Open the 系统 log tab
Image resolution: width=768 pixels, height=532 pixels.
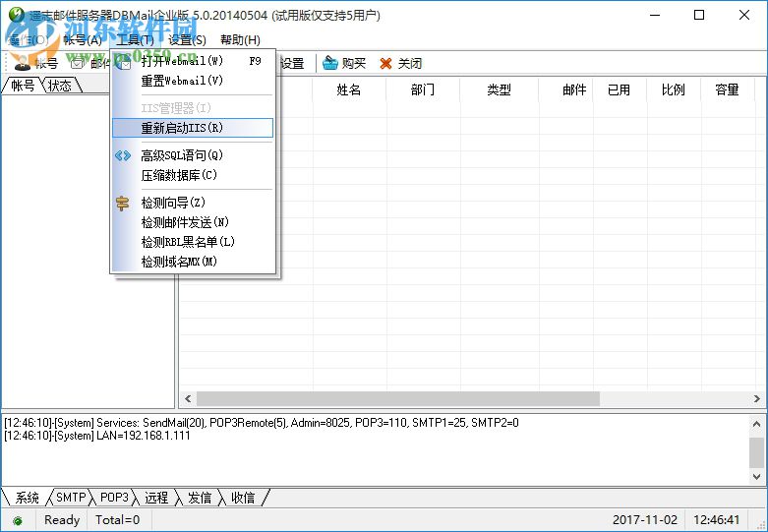point(27,498)
